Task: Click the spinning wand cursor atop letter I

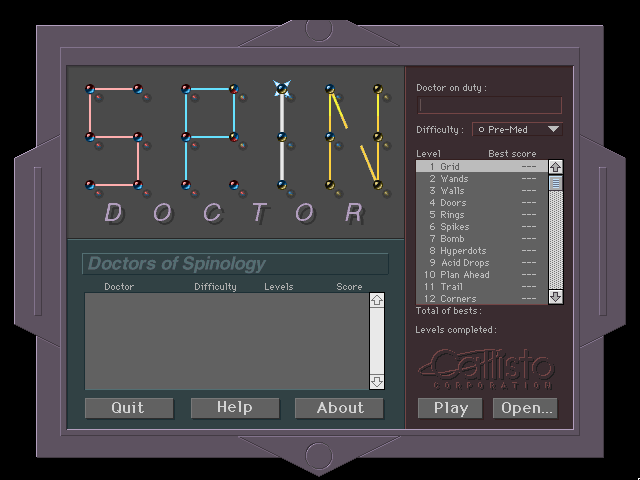Action: click(x=282, y=88)
